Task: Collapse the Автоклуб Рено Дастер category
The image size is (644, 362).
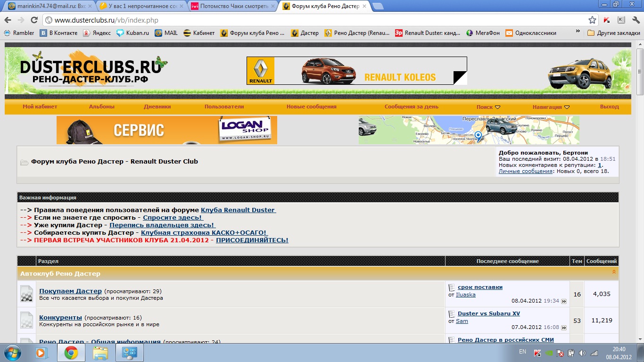Action: [x=614, y=272]
